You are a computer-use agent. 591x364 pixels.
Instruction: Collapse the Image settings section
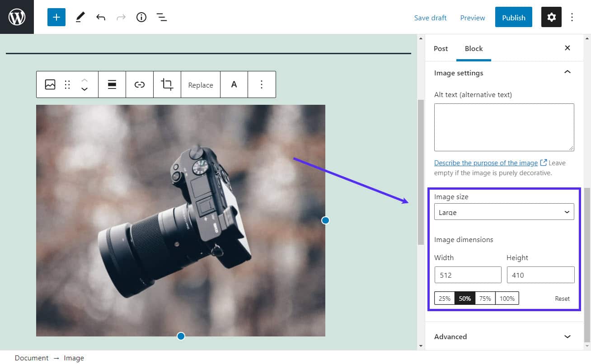click(567, 72)
